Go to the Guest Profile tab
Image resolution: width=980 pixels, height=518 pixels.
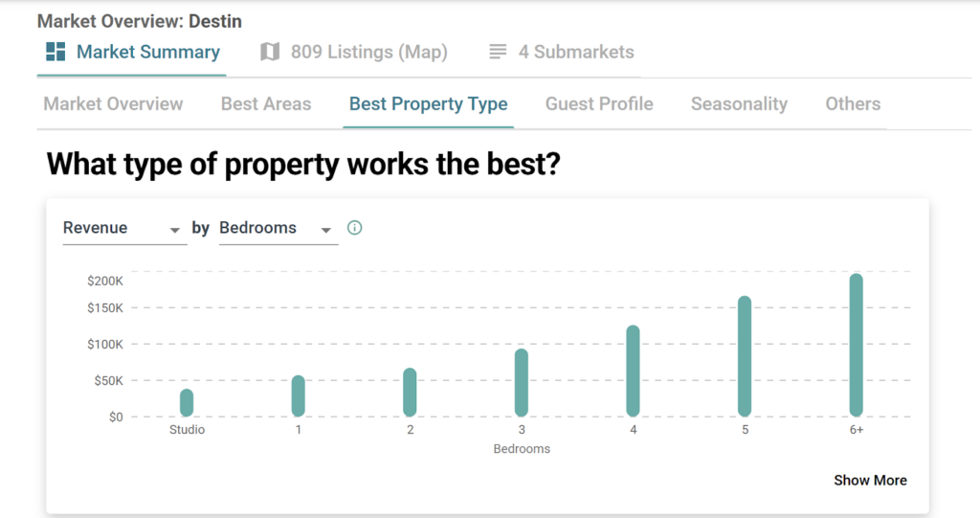coord(599,104)
